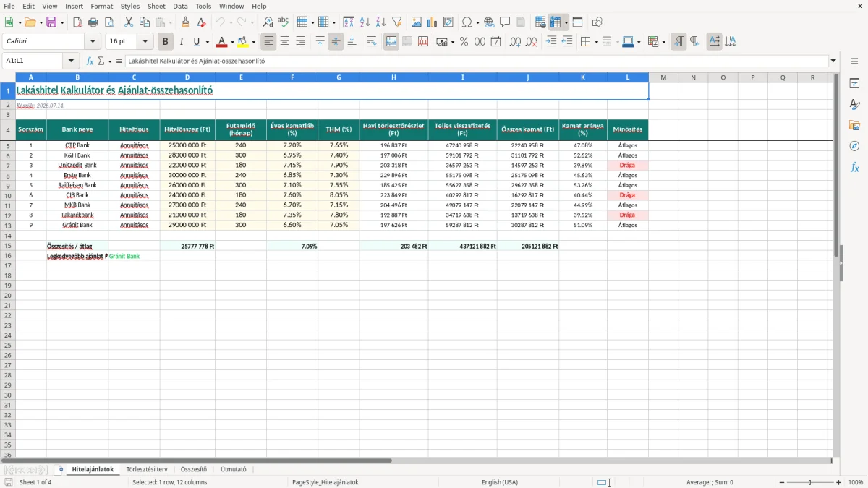Click in the formula input line
The width and height of the screenshot is (868, 488).
[x=477, y=61]
